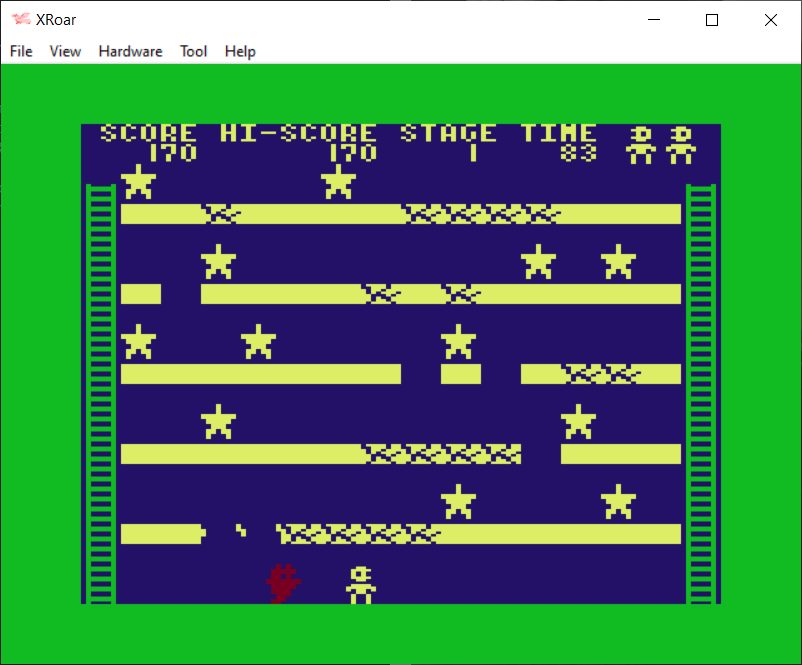This screenshot has width=802, height=665.
Task: Open the Tool menu
Action: point(193,51)
